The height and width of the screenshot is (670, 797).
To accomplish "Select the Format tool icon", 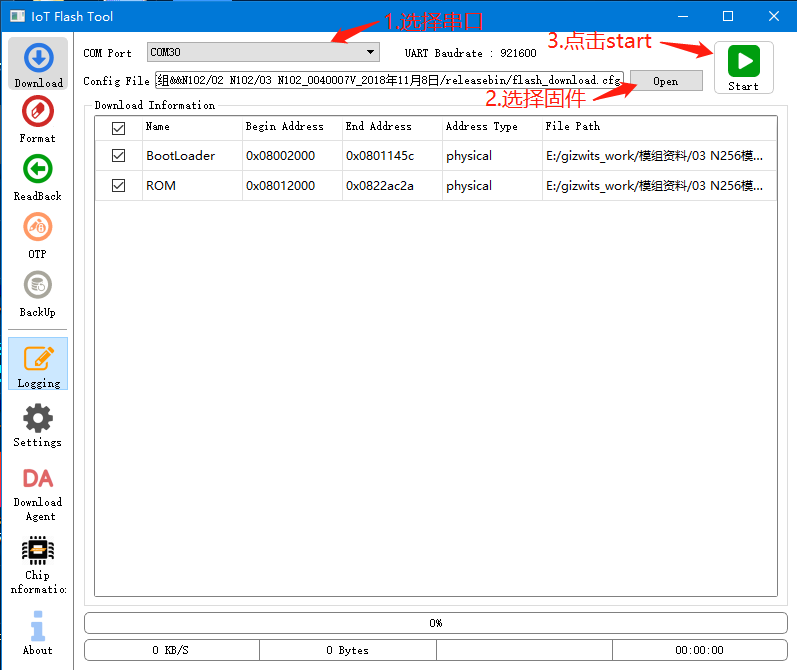I will [x=38, y=119].
